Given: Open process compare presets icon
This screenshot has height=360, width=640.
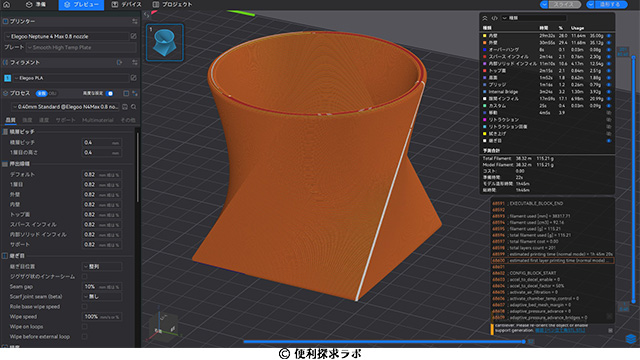Looking at the screenshot, I should coord(135,93).
